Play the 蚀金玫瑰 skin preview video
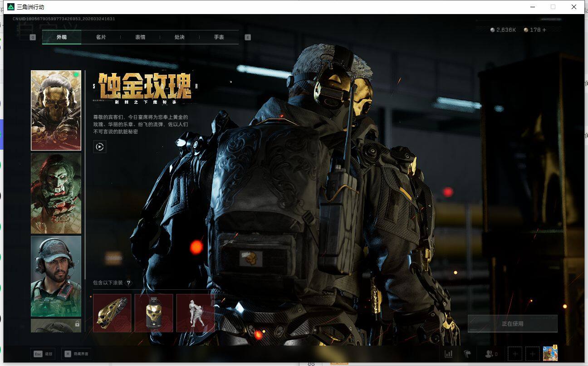The image size is (588, 366). click(x=100, y=146)
